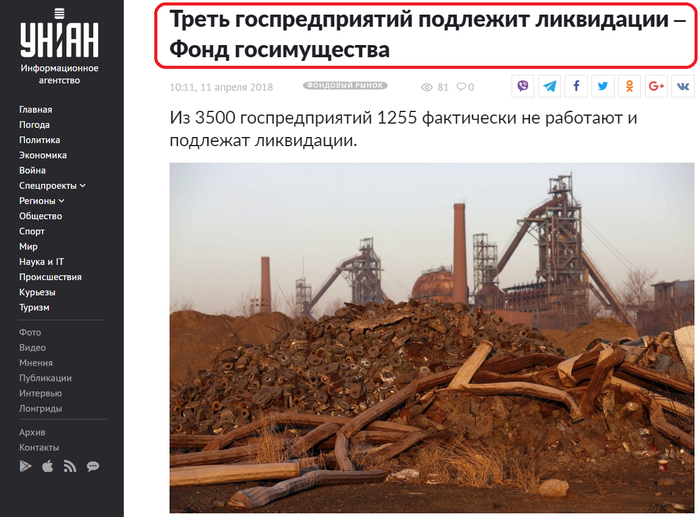
Task: Share via Odnoklassniki icon
Action: click(629, 86)
